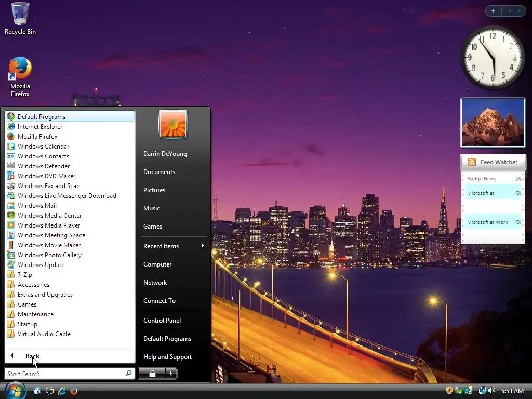
Task: Open Documents from the Start menu
Action: coord(173,171)
